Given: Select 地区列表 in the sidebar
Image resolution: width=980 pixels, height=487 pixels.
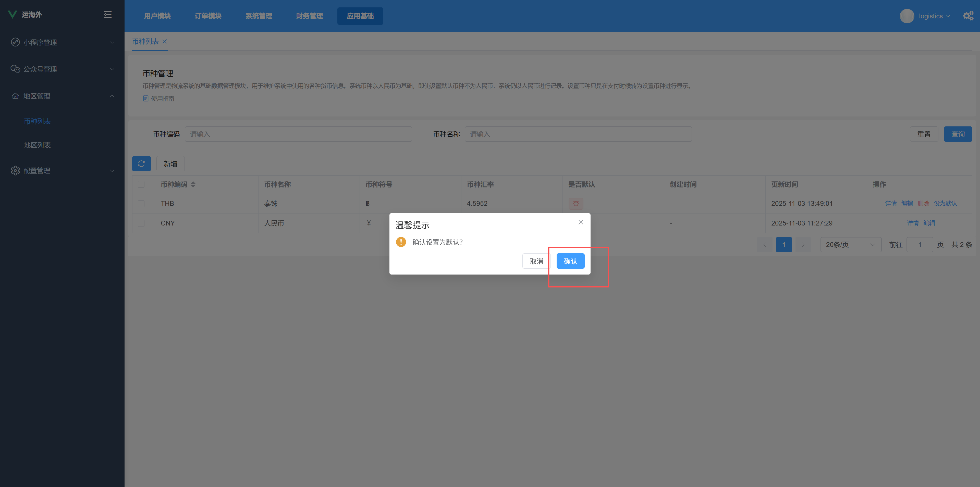Looking at the screenshot, I should (x=37, y=145).
